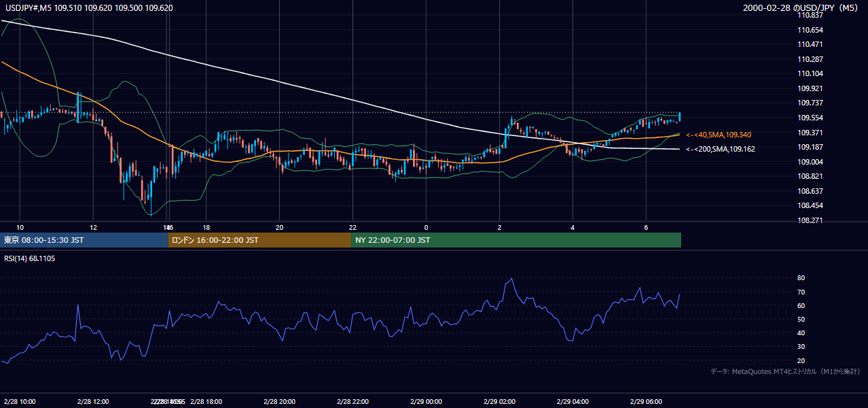Click the price axis value 109.921
Viewport: 868px width, 408px height.
pyautogui.click(x=811, y=88)
